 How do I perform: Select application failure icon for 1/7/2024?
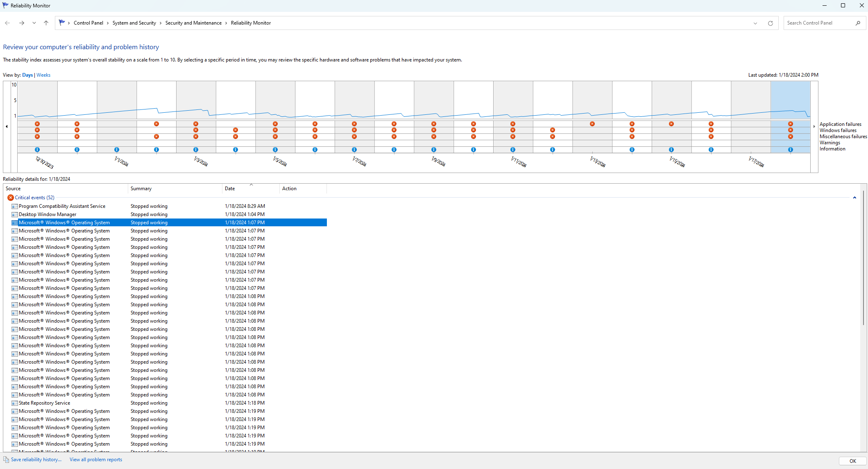point(354,124)
